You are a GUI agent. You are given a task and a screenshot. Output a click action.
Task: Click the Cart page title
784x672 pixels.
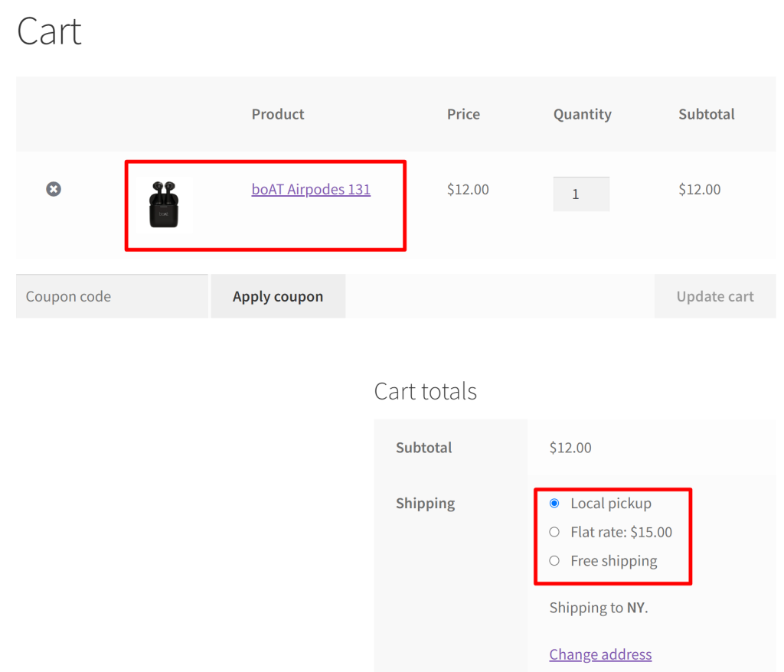[49, 31]
